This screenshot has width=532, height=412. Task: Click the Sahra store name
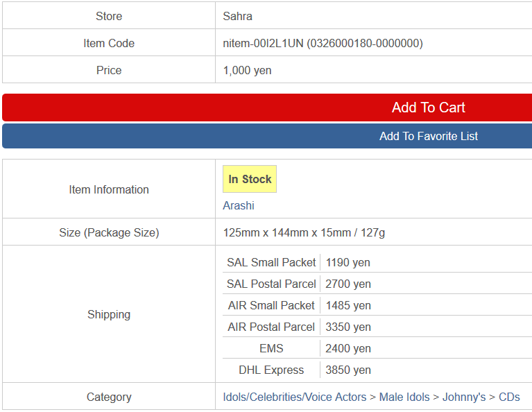pos(238,16)
